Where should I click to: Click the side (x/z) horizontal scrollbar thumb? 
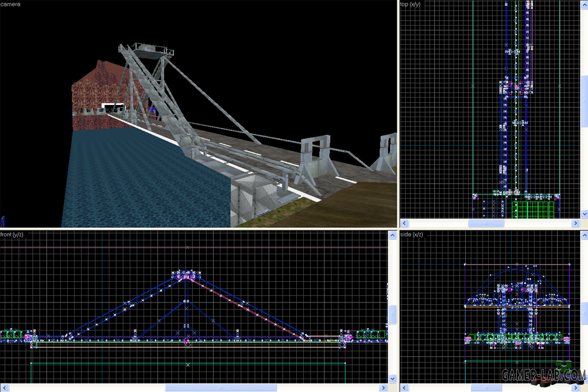pos(486,388)
